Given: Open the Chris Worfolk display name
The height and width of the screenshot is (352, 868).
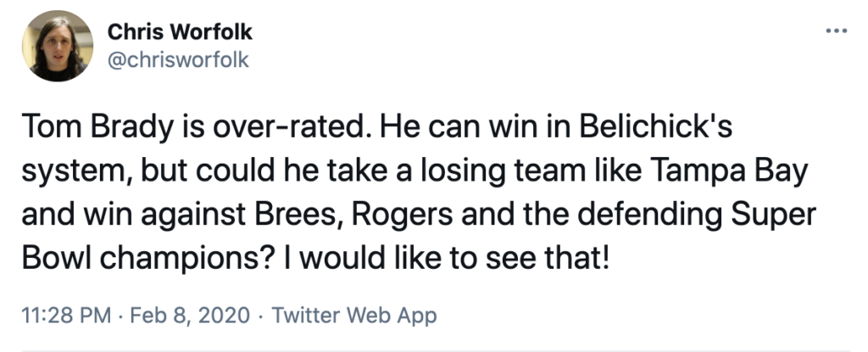Looking at the screenshot, I should point(180,33).
